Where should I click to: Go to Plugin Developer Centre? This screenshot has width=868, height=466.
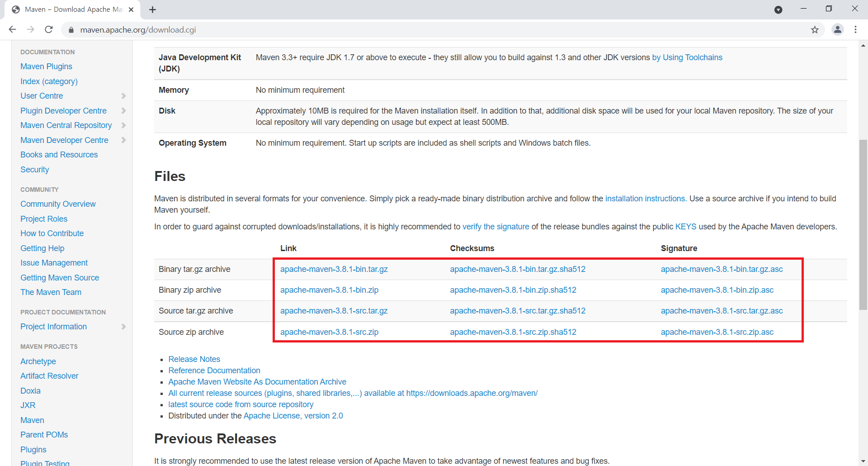[x=63, y=111]
